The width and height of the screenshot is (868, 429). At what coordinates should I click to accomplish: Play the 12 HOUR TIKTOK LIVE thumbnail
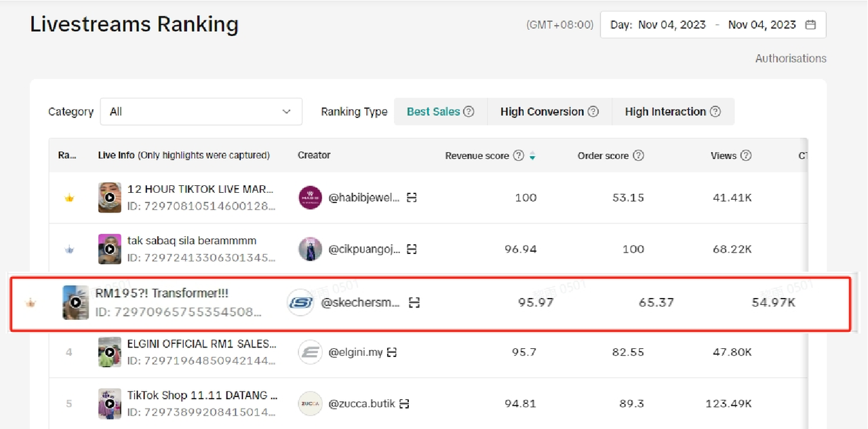[109, 198]
